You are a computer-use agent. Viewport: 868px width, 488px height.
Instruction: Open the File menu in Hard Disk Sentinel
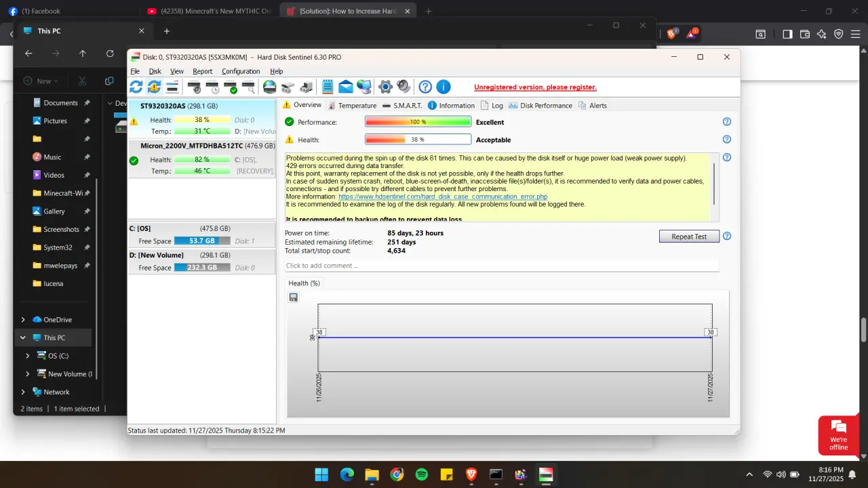[135, 71]
